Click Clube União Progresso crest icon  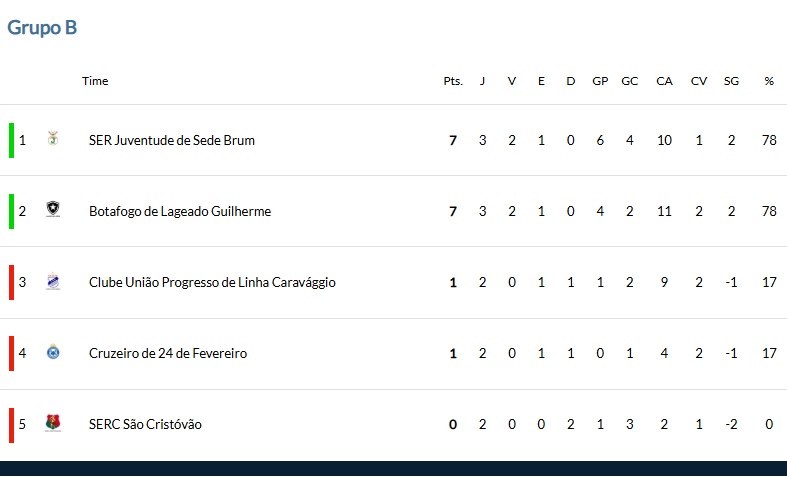pos(53,281)
